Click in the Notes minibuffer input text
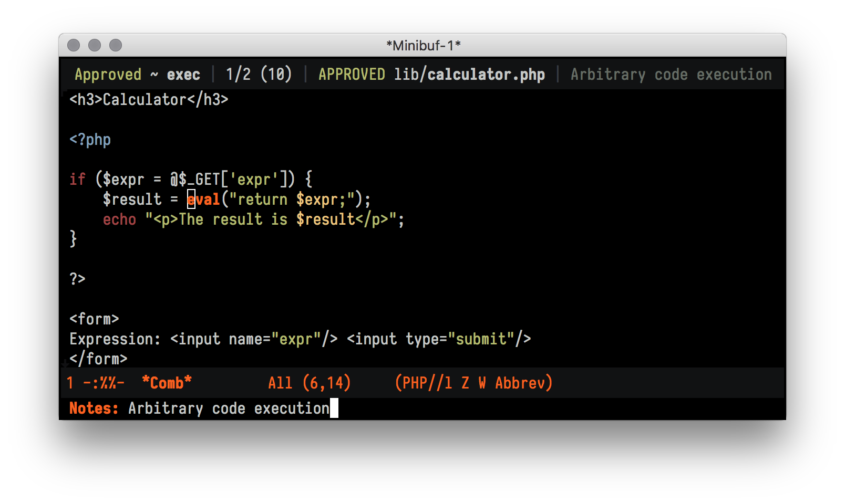 click(x=229, y=408)
